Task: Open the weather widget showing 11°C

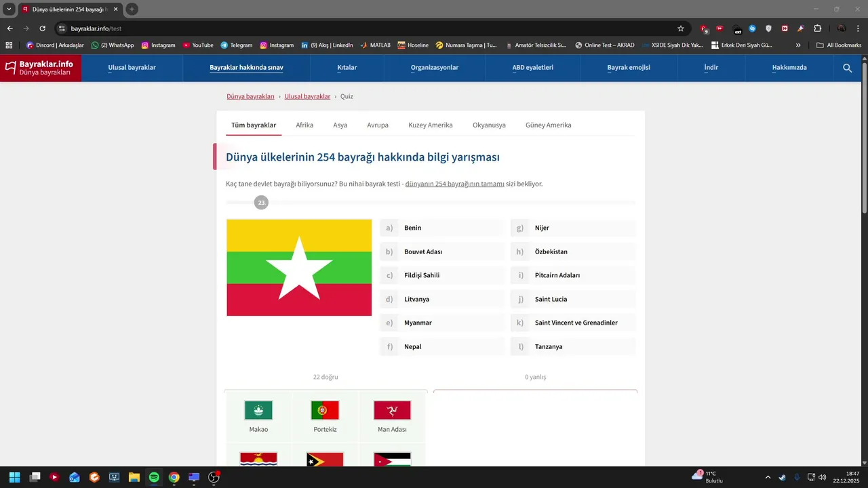Action: 707,477
